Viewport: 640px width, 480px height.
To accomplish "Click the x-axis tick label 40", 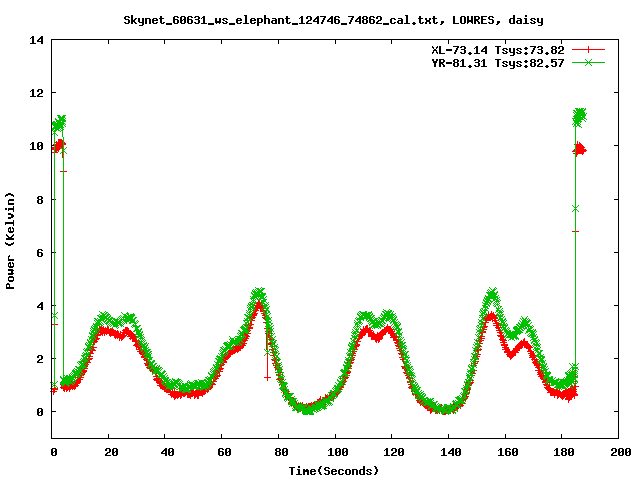I will point(167,452).
